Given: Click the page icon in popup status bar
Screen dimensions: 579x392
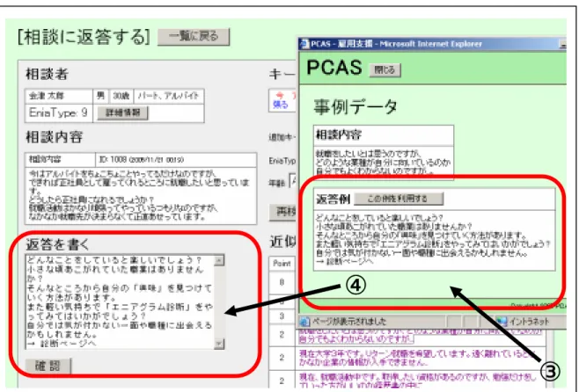Looking at the screenshot, I should click(x=304, y=322).
